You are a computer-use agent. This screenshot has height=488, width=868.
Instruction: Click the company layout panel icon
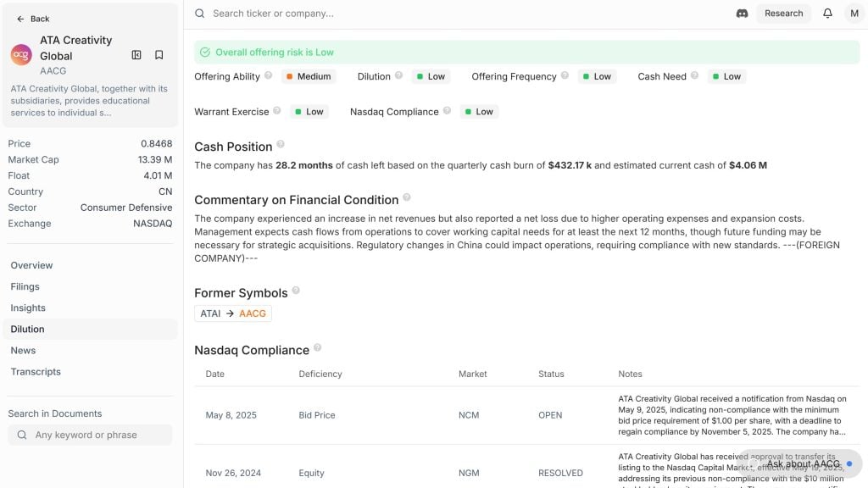click(x=136, y=55)
